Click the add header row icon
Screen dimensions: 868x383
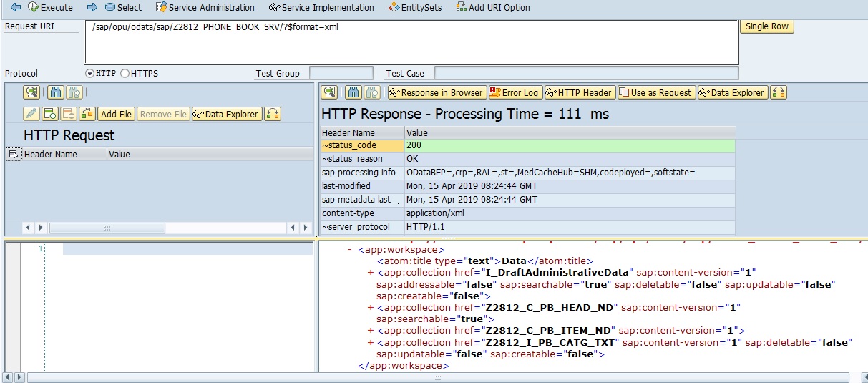coord(49,114)
